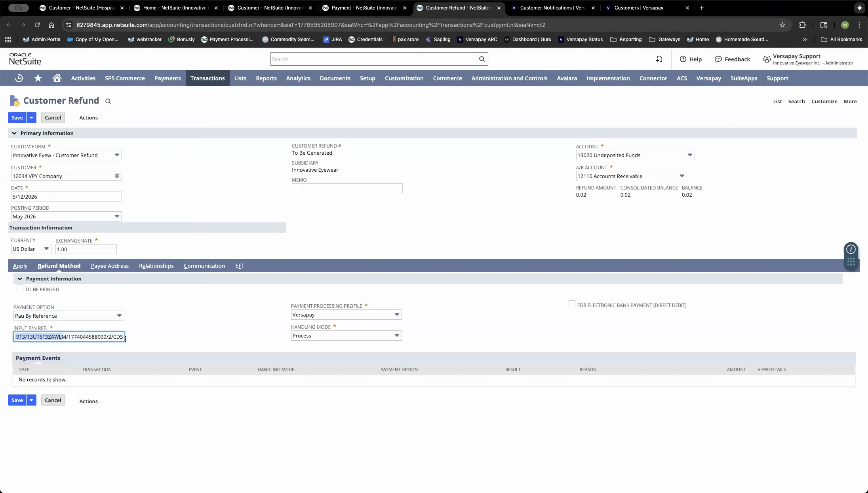Open the Admin Portal bookmark
868x493 pixels.
click(x=42, y=40)
